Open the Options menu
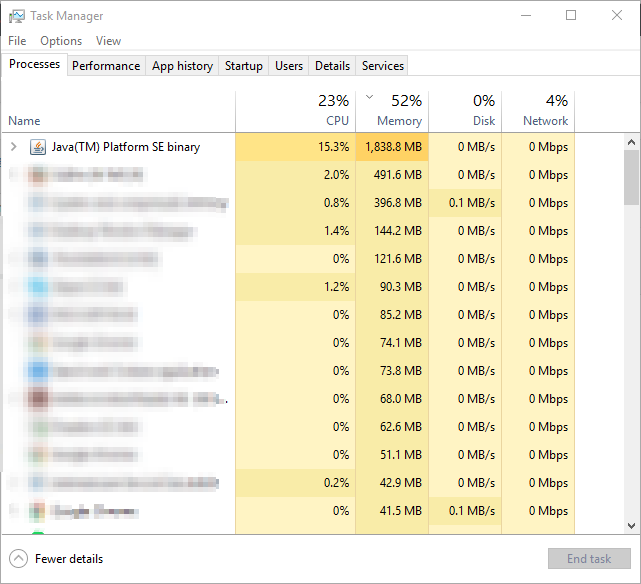This screenshot has width=641, height=584. (x=61, y=41)
